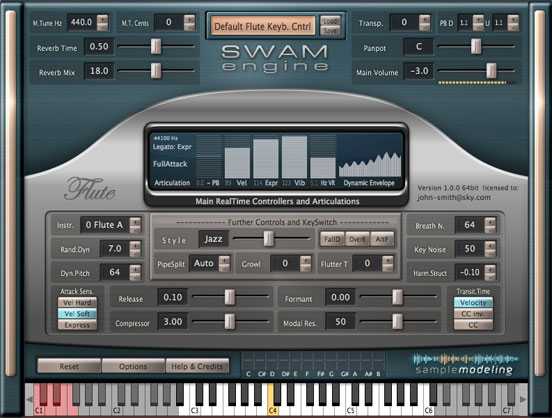The height and width of the screenshot is (418, 552).
Task: Toggle the AsF button
Action: click(382, 239)
